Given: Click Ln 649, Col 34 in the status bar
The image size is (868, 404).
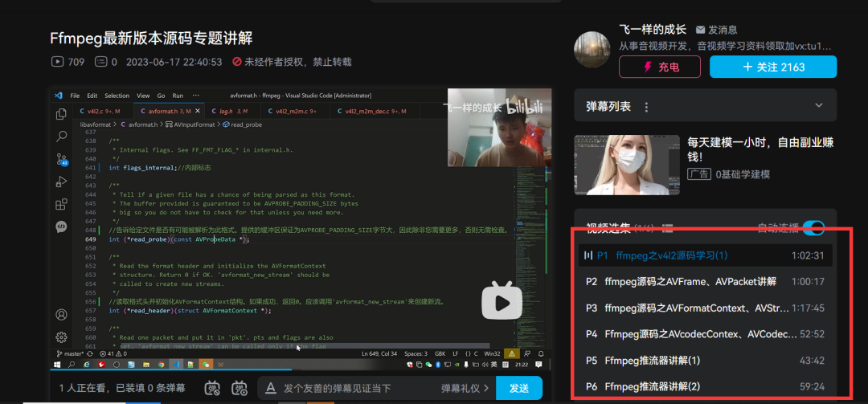Looking at the screenshot, I should [x=379, y=353].
